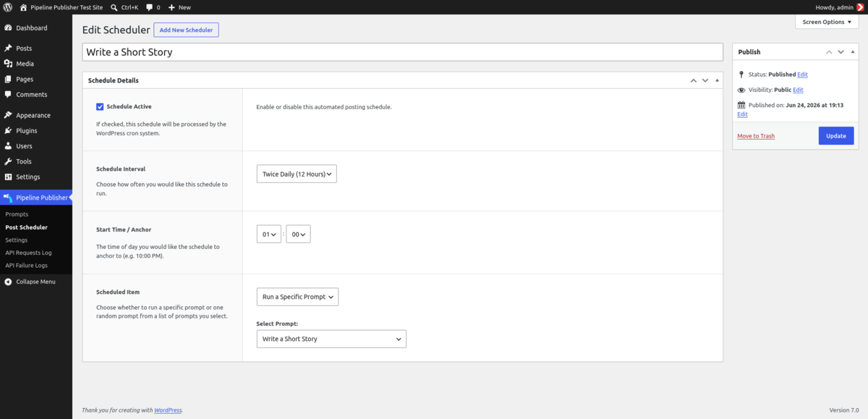Click the Pipeline Publisher menu item
Image resolution: width=868 pixels, height=419 pixels.
pos(36,198)
